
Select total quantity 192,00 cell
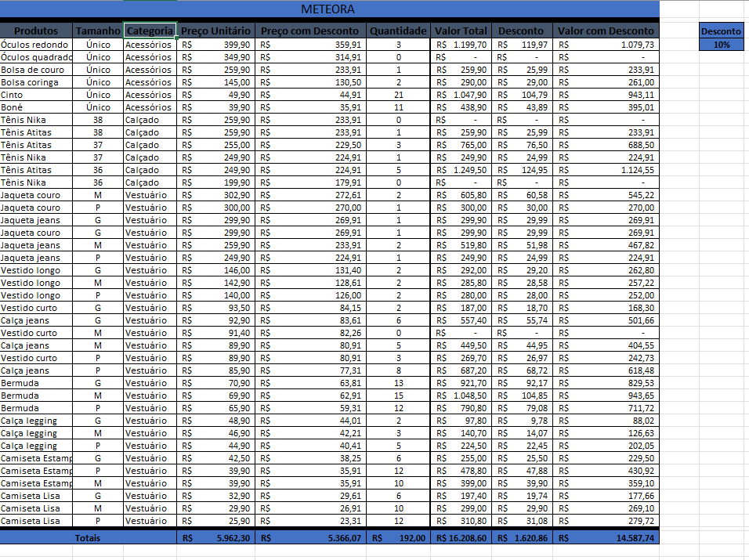coord(398,537)
